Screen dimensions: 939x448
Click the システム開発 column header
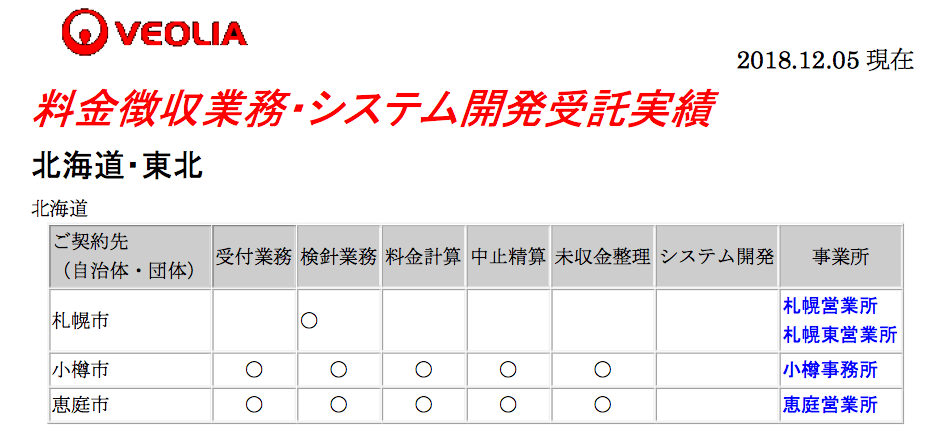pyautogui.click(x=717, y=257)
